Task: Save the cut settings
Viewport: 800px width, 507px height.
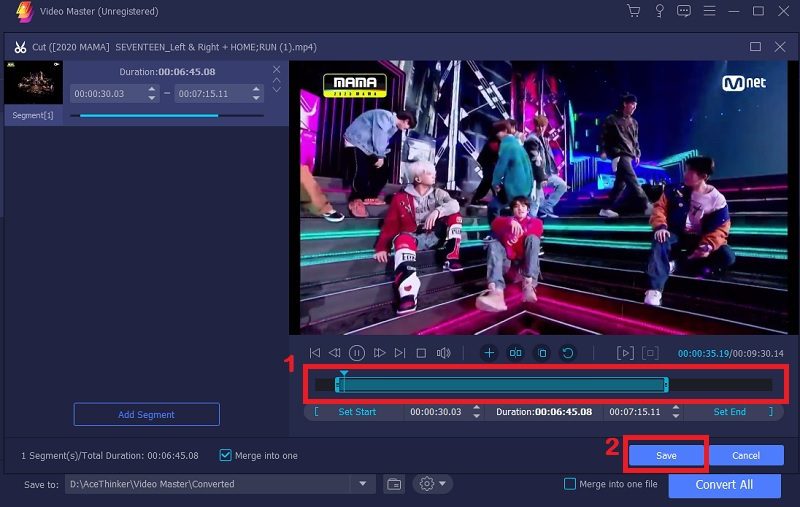Action: pos(666,455)
